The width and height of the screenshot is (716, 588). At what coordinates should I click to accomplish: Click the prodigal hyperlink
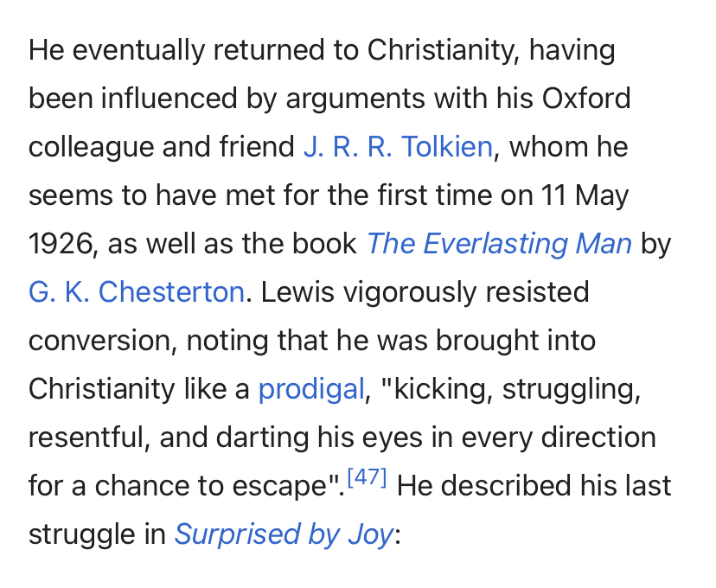click(311, 389)
